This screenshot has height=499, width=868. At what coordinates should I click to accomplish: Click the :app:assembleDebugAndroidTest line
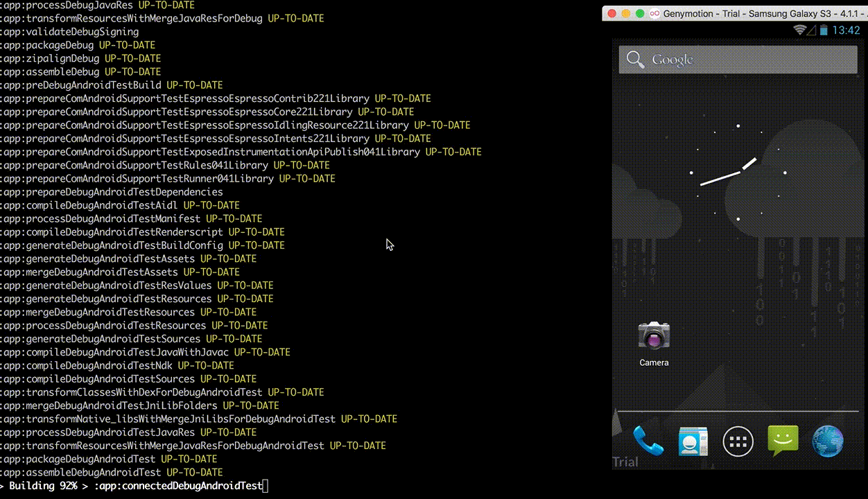click(112, 473)
